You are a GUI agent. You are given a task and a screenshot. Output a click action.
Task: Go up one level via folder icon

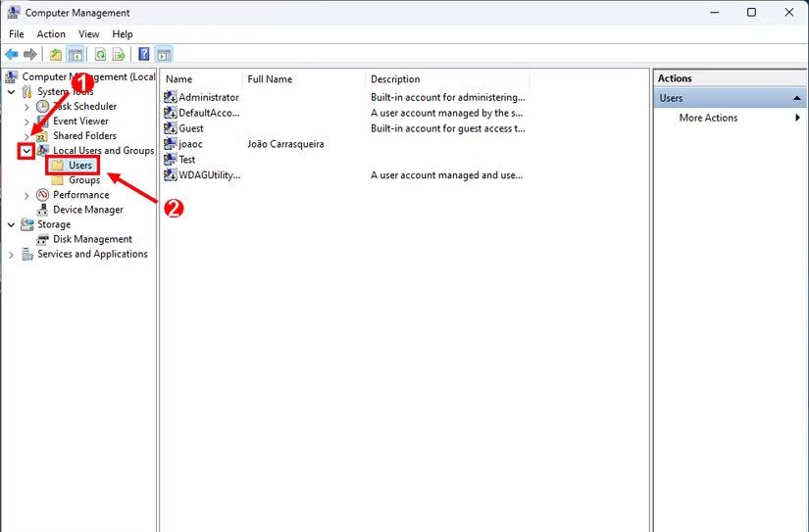pyautogui.click(x=56, y=54)
